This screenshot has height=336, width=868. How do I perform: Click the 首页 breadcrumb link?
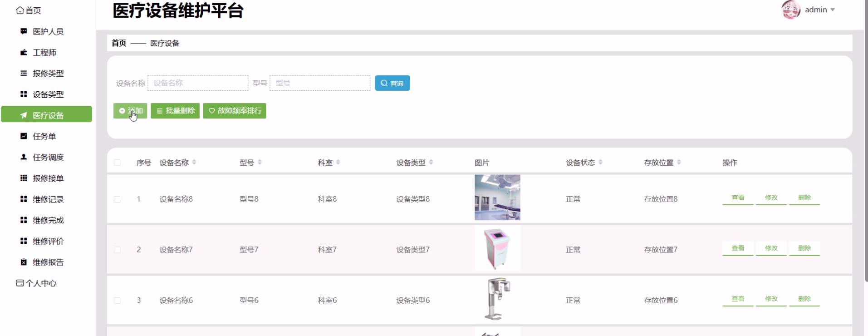pos(119,43)
